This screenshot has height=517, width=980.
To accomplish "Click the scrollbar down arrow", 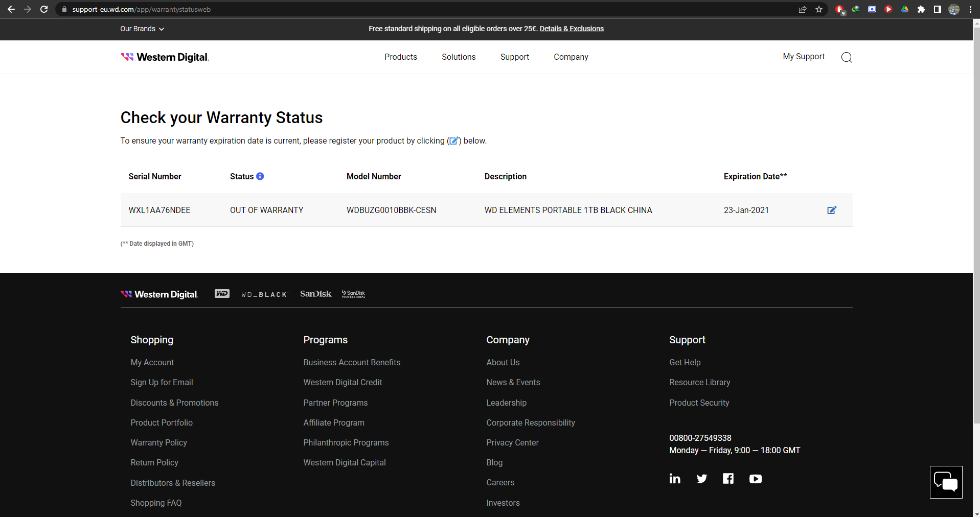I will coord(976,513).
